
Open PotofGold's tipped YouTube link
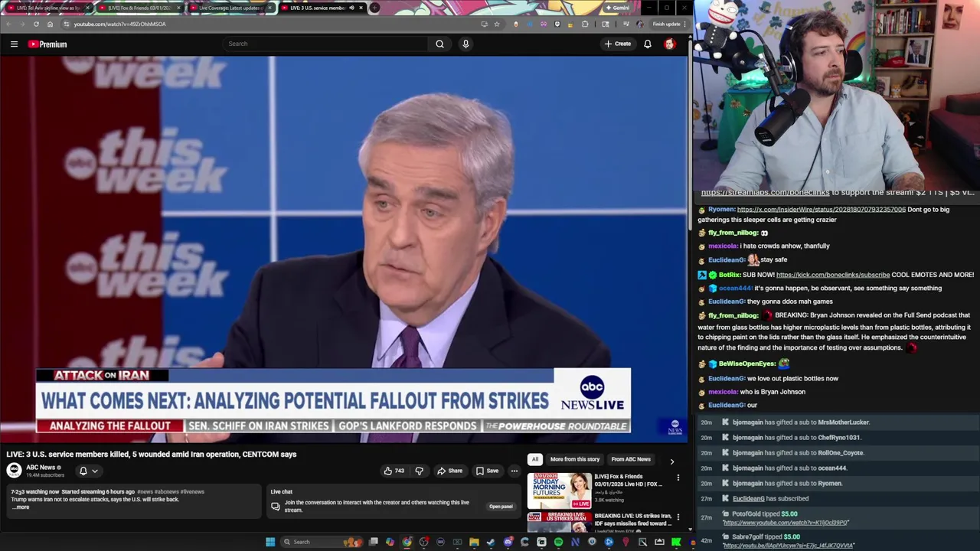click(786, 523)
